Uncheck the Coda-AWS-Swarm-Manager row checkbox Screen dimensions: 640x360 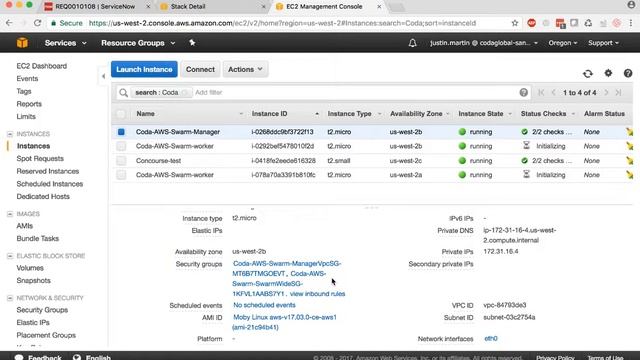(x=121, y=132)
